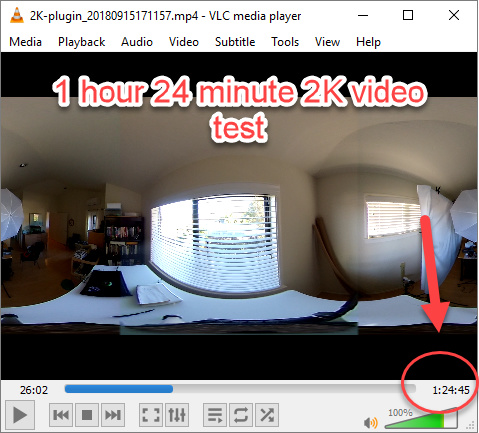Mute audio via the speaker icon
This screenshot has height=433, width=479.
(x=371, y=423)
